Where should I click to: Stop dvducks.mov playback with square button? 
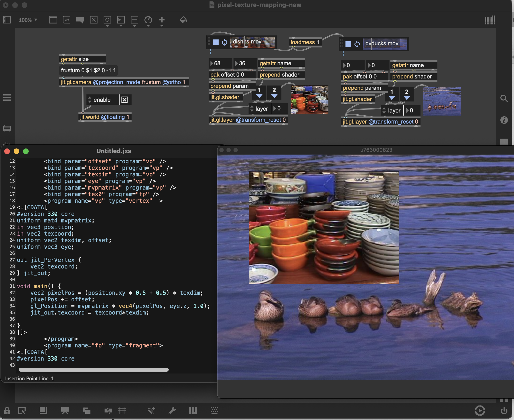tap(348, 44)
